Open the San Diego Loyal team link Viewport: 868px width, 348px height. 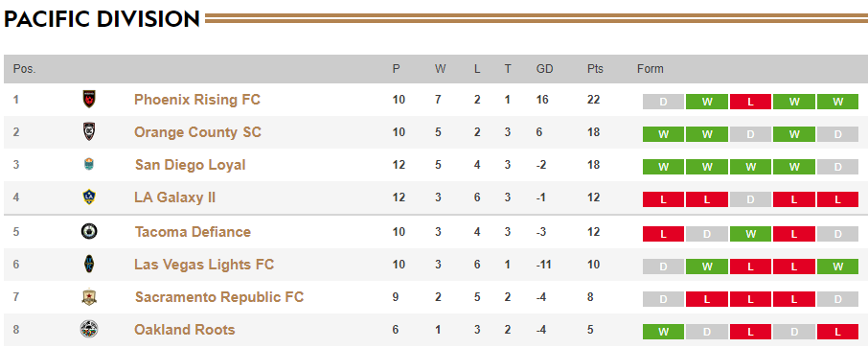tap(190, 165)
